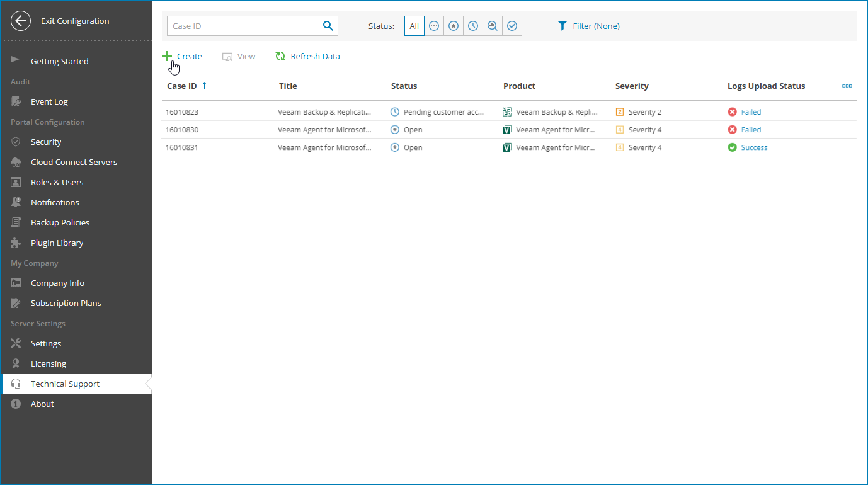Click the Case ID search magnifier icon

tap(328, 26)
